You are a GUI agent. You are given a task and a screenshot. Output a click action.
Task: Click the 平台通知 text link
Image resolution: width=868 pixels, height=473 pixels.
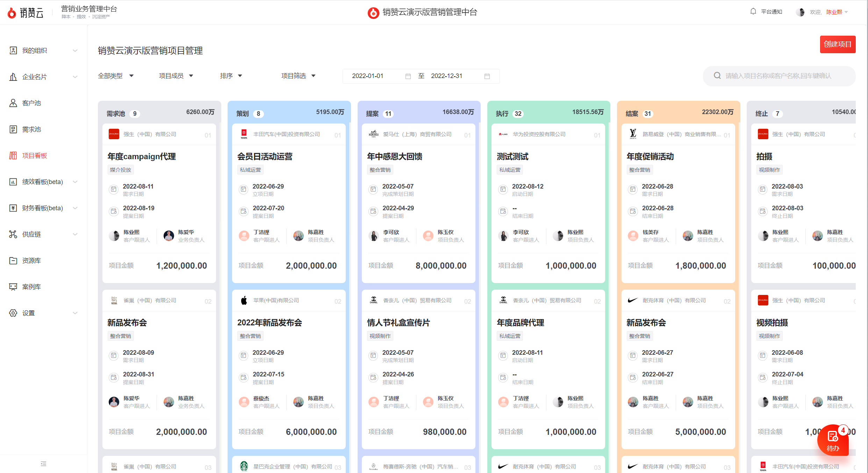point(772,12)
